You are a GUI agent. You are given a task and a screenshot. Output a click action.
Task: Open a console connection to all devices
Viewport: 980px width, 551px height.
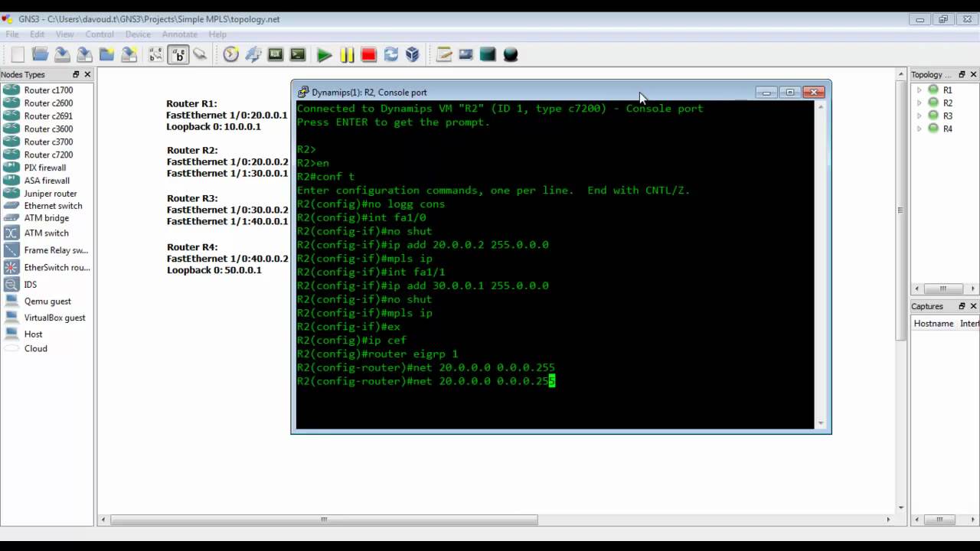point(297,54)
